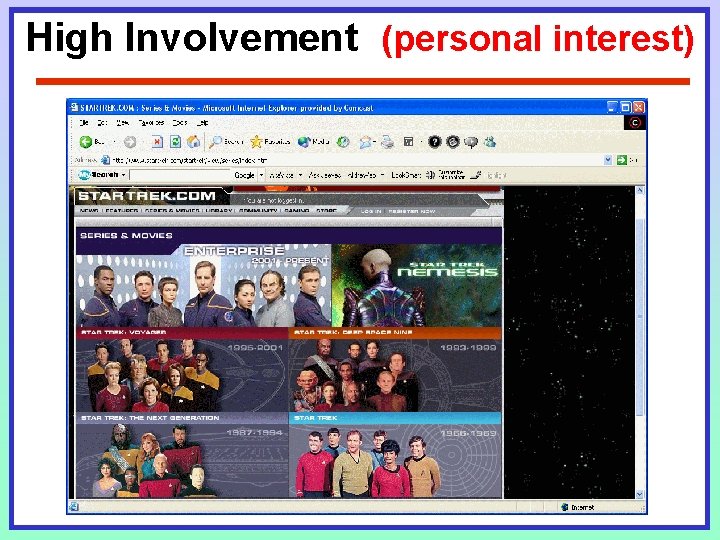The height and width of the screenshot is (540, 720).
Task: Click the Ask Jeeves search button
Action: point(325,175)
